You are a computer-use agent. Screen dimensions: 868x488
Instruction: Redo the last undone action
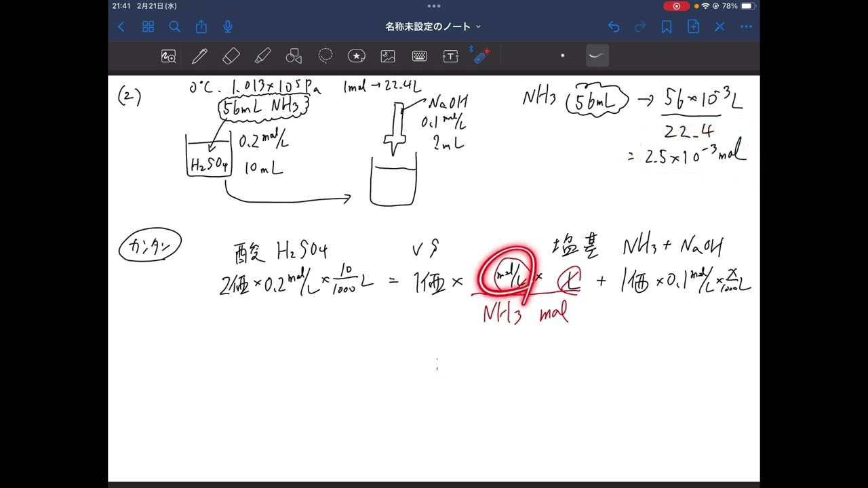tap(640, 26)
